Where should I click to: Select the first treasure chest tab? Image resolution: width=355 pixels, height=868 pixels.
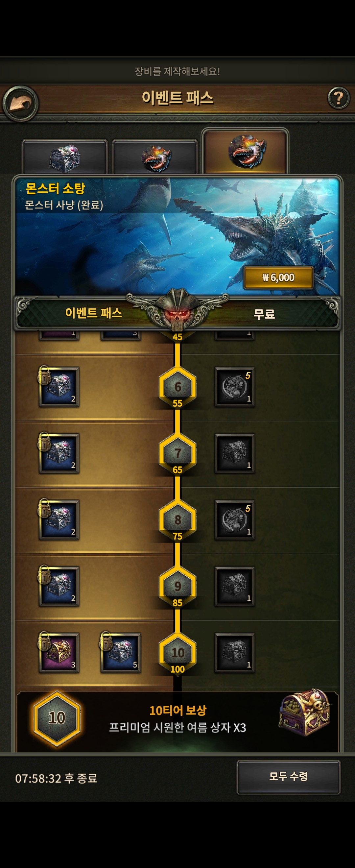(65, 157)
